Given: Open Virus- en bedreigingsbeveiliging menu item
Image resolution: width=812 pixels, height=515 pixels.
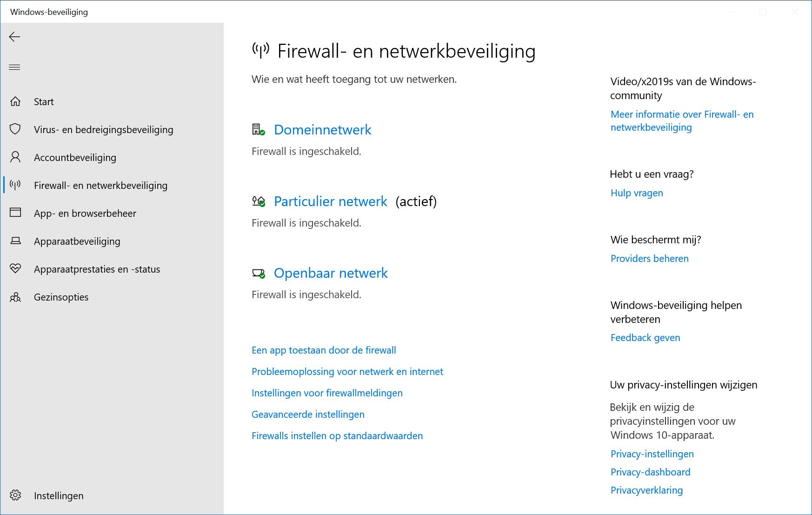Looking at the screenshot, I should tap(103, 129).
